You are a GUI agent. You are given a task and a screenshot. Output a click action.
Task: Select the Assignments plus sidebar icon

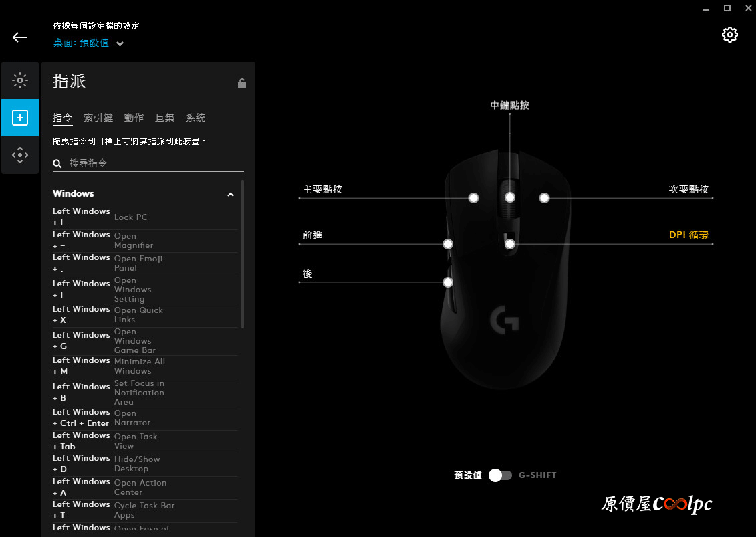[20, 118]
